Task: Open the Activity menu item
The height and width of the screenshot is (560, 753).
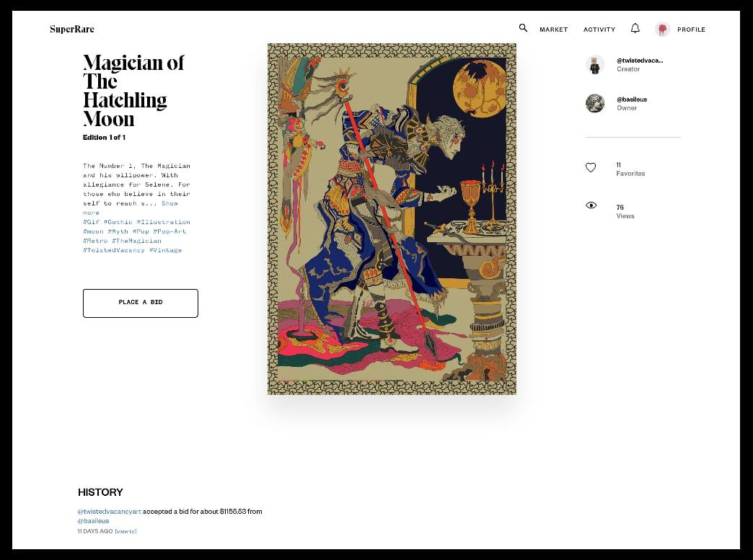Action: pos(599,30)
